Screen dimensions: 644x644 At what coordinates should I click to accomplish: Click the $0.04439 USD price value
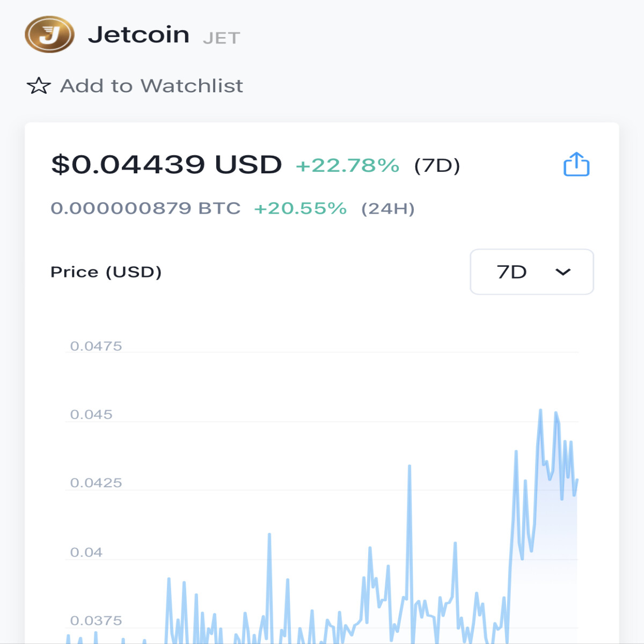(166, 164)
